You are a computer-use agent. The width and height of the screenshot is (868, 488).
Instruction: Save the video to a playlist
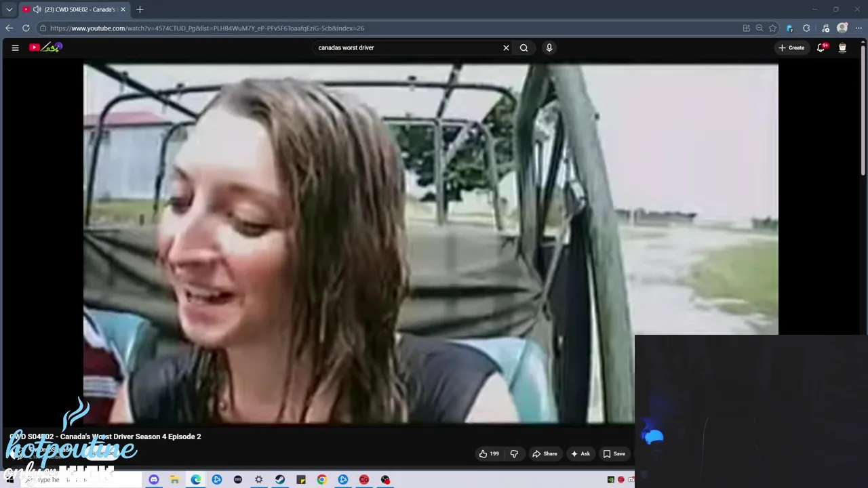click(614, 453)
